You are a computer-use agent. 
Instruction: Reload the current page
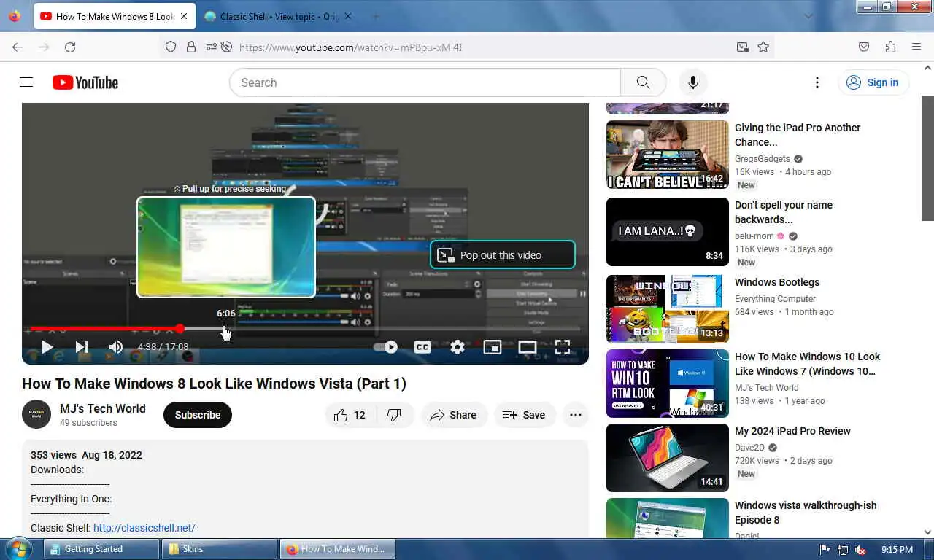coord(70,47)
